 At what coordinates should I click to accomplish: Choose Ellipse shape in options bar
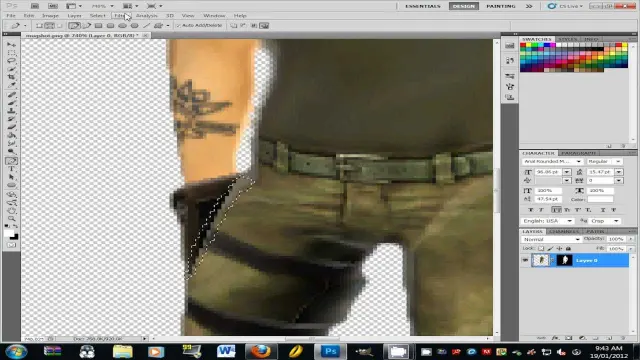click(122, 25)
